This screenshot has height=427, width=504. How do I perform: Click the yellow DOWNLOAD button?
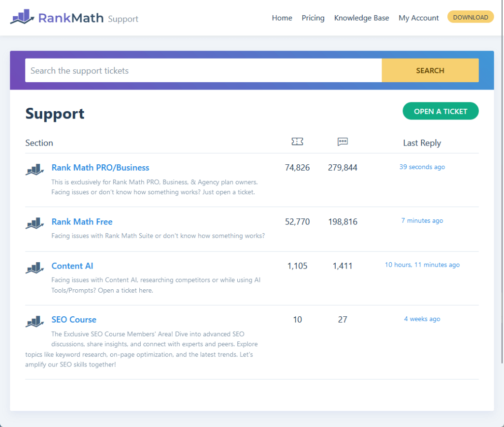[471, 17]
